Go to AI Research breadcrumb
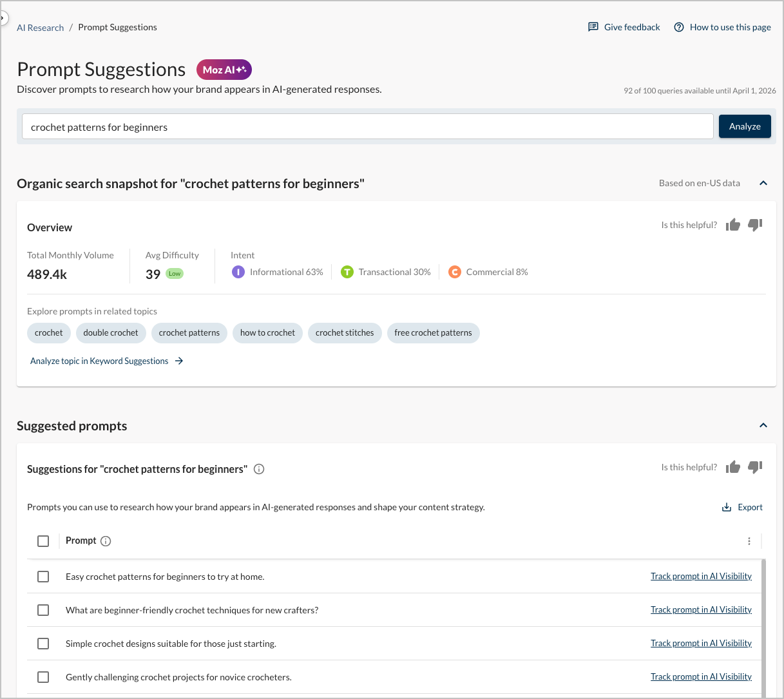 [x=40, y=28]
